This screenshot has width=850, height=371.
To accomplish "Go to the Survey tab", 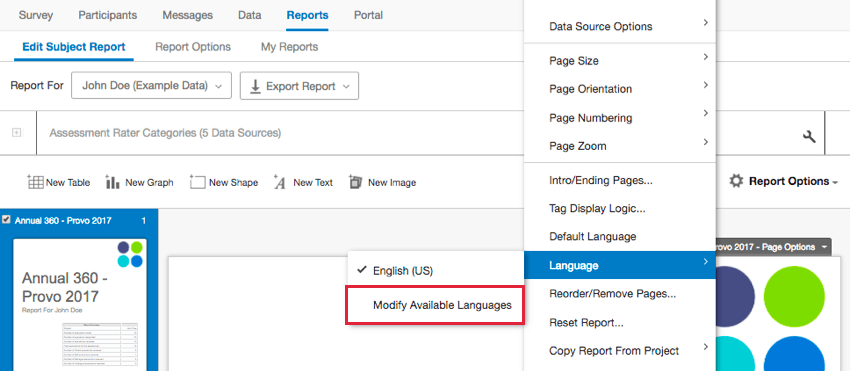I will [x=36, y=15].
